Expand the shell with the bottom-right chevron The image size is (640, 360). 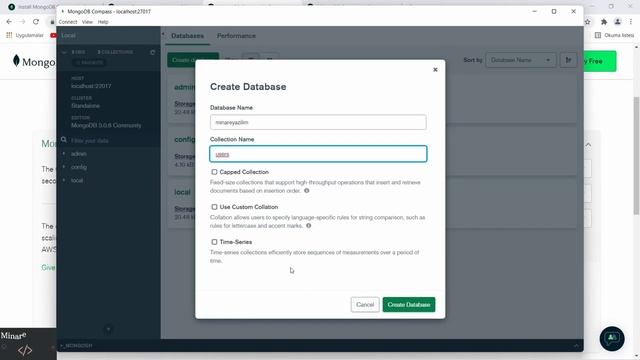click(576, 346)
